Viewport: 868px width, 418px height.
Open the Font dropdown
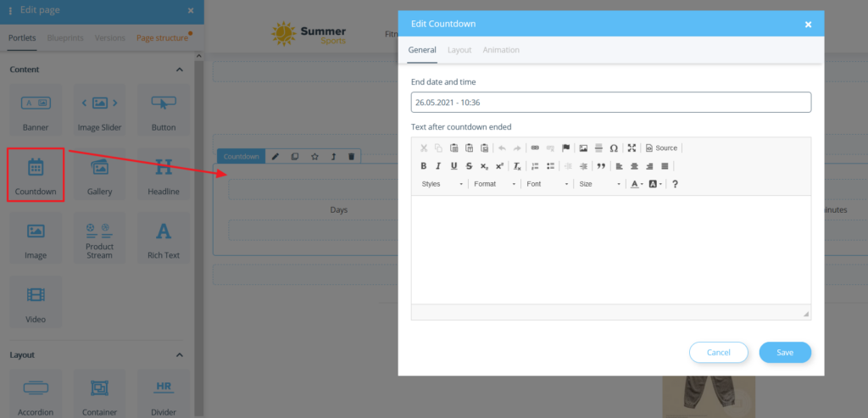click(547, 184)
